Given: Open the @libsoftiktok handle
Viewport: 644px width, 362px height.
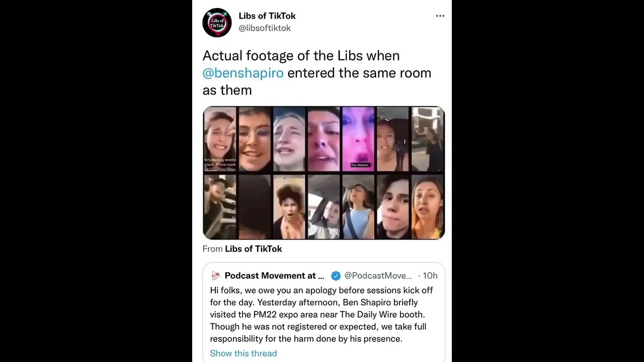Looking at the screenshot, I should pos(265,28).
